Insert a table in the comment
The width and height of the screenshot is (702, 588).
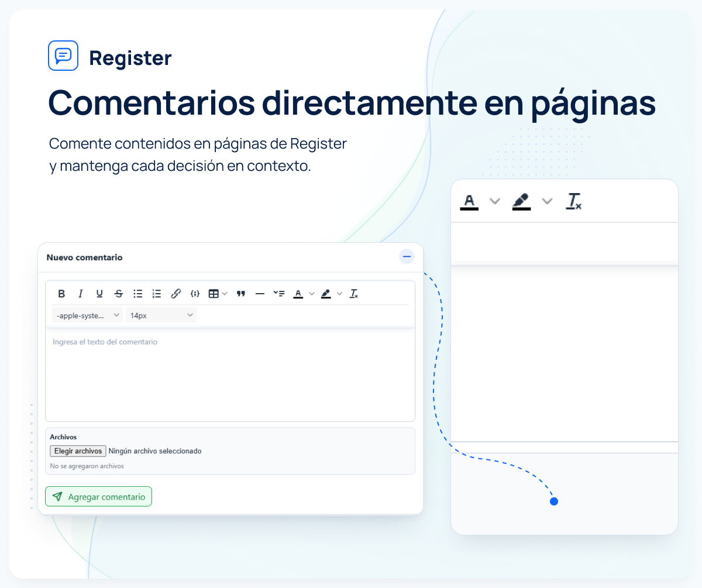click(x=214, y=294)
